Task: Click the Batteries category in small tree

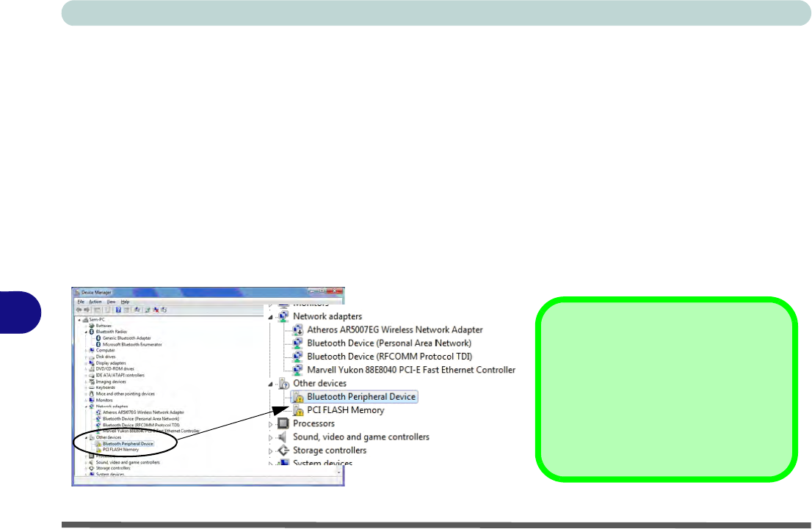Action: [x=104, y=326]
